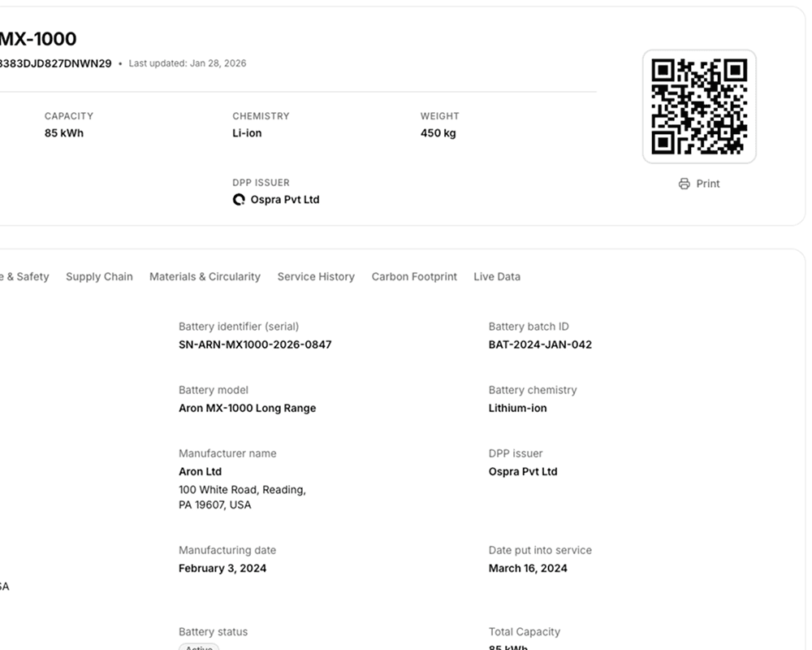812x650 pixels.
Task: Click the Ospra Pvt Ltd logo in the detail panel
Action: click(x=238, y=199)
